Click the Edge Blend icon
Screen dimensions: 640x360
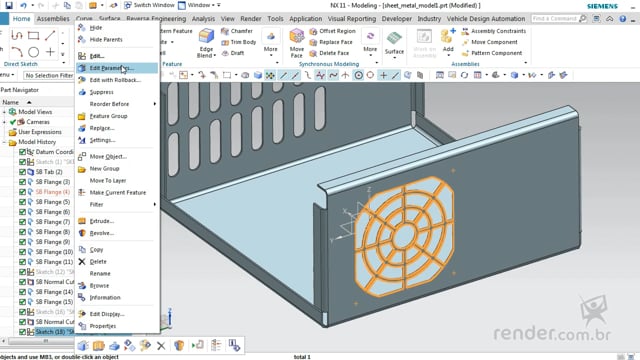coord(206,36)
